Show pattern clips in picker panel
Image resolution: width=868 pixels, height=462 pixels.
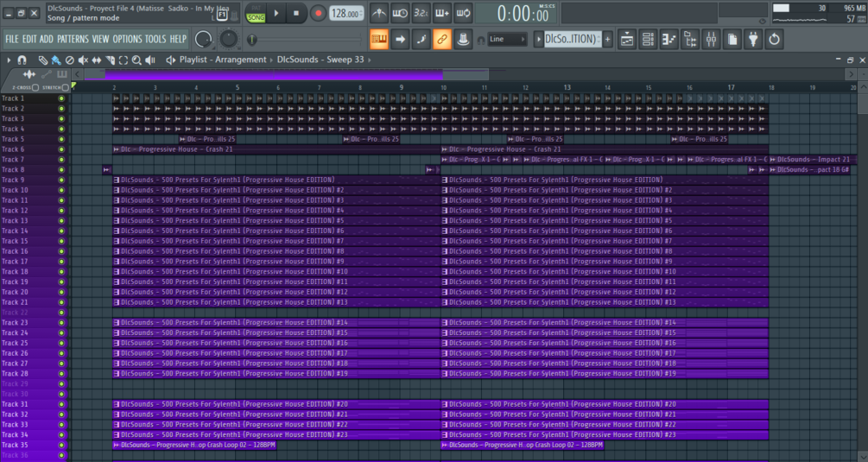(61, 74)
